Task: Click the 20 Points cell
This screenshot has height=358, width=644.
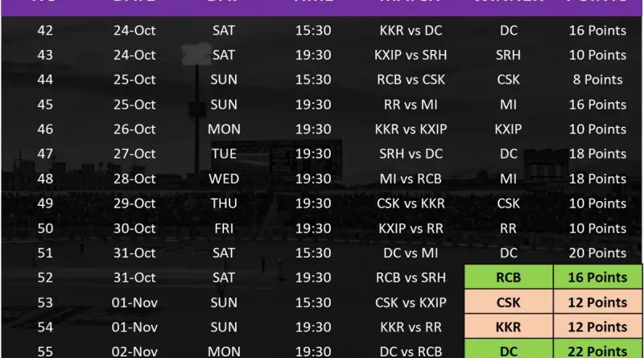Action: (x=597, y=253)
